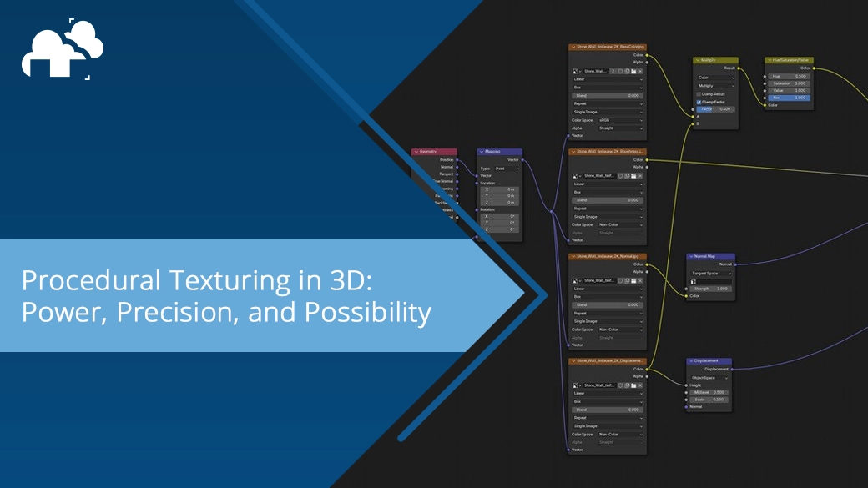The image size is (868, 488).
Task: Click the open folder icon in Normal texture node
Action: pos(633,280)
